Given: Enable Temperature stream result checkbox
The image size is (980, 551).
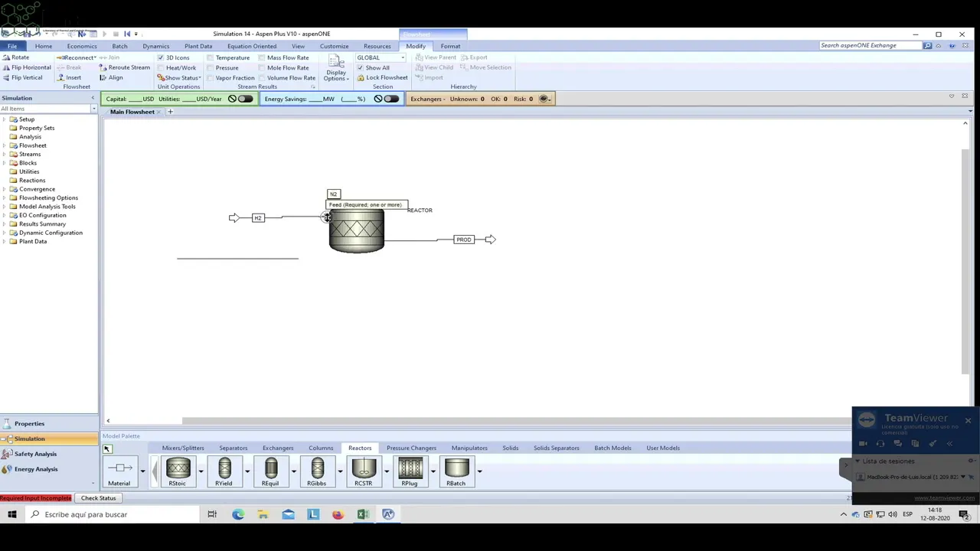Looking at the screenshot, I should click(211, 57).
